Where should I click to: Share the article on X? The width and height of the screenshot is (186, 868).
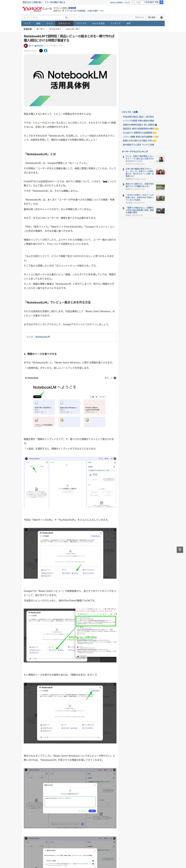pos(41,50)
